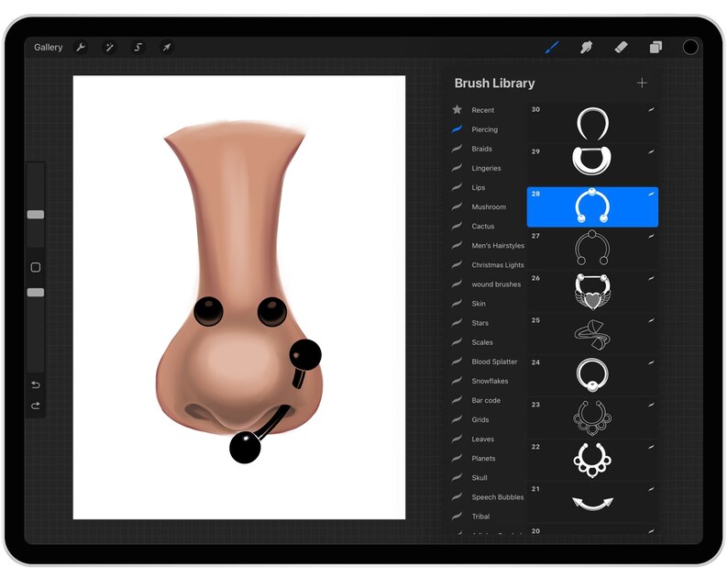Choose brush 30 horseshoe ring
Image resolution: width=728 pixels, height=579 pixels.
(x=592, y=123)
